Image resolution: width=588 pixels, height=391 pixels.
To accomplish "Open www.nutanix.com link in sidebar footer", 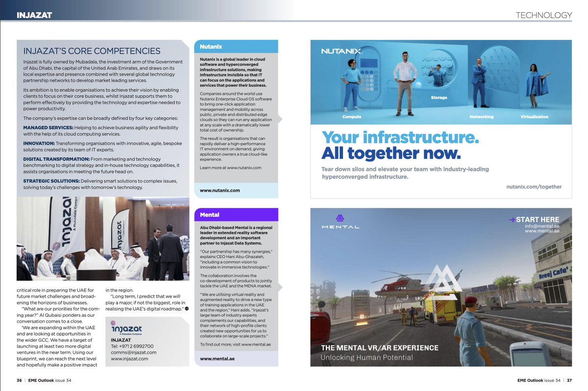I will click(x=220, y=190).
